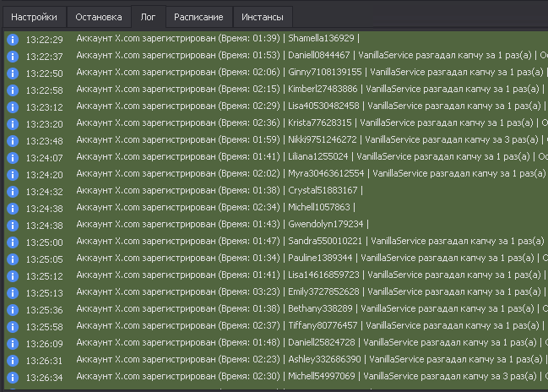
Task: Click info icon next to 13:23:48
Action: [13, 140]
